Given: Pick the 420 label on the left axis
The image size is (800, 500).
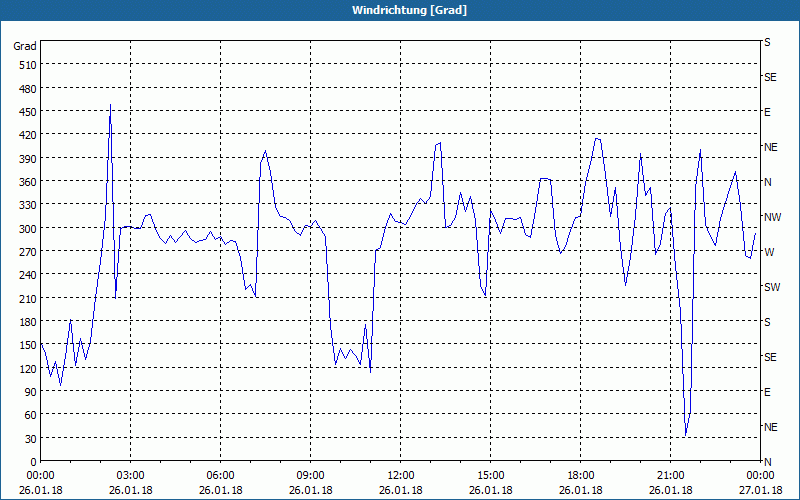Looking at the screenshot, I should pyautogui.click(x=28, y=135).
